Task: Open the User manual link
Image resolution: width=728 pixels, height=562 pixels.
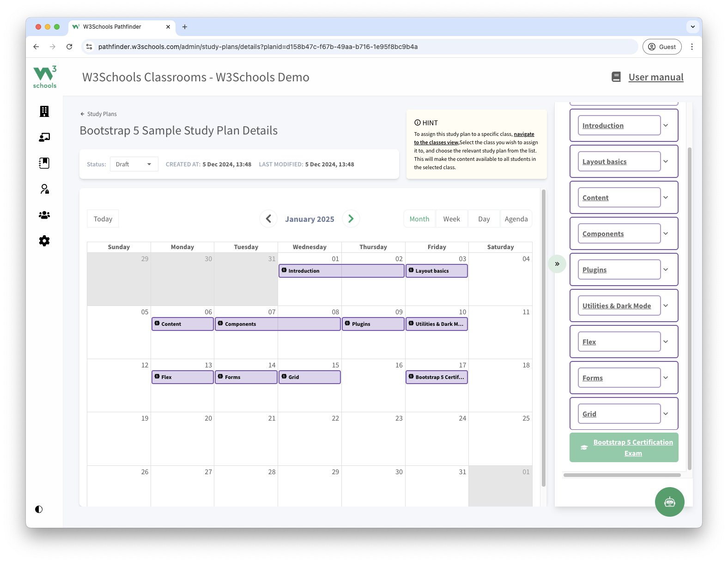Action: tap(655, 77)
